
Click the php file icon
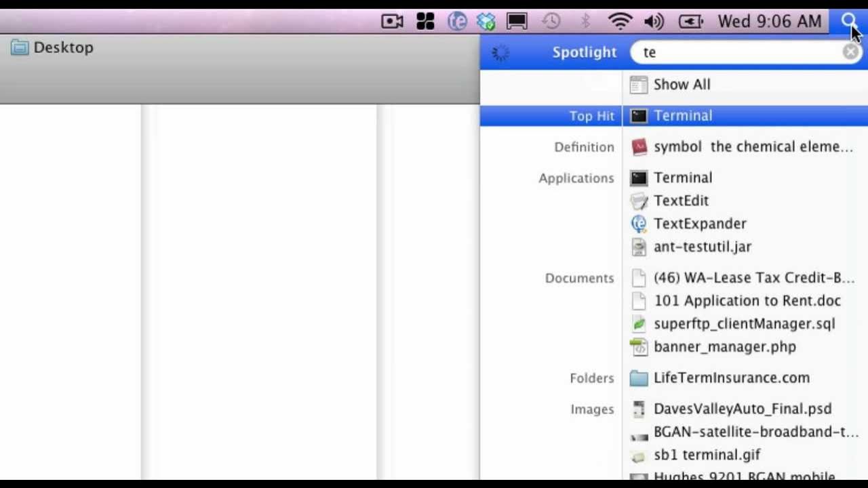point(639,347)
